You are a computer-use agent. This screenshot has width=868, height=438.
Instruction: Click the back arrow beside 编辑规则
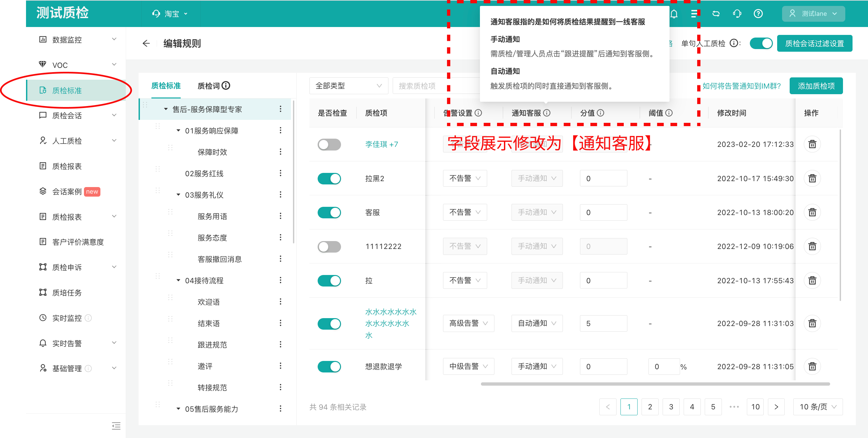146,43
